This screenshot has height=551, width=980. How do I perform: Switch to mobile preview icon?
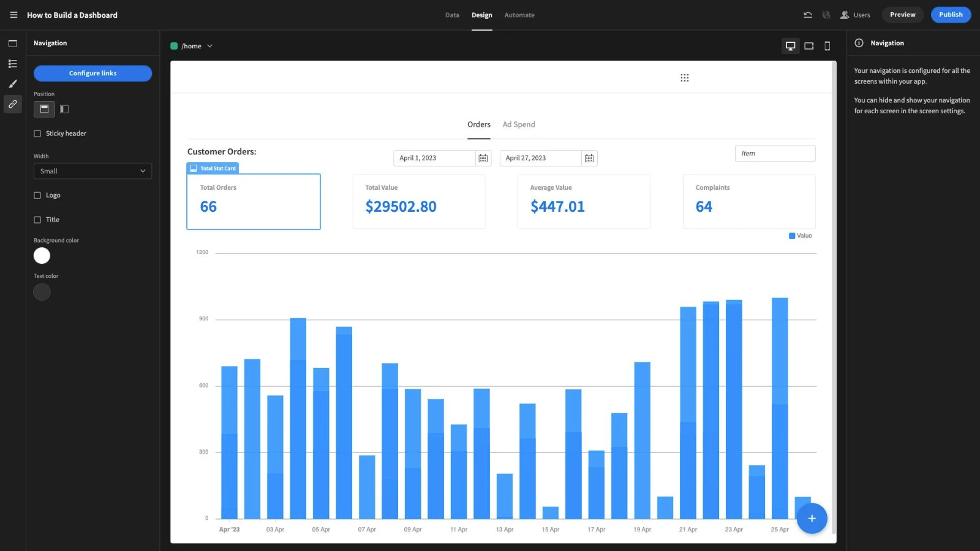(x=827, y=46)
